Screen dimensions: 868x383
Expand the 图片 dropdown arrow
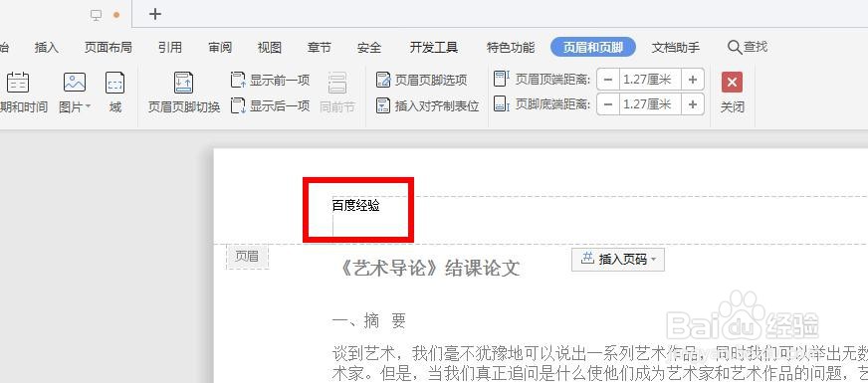click(x=88, y=106)
